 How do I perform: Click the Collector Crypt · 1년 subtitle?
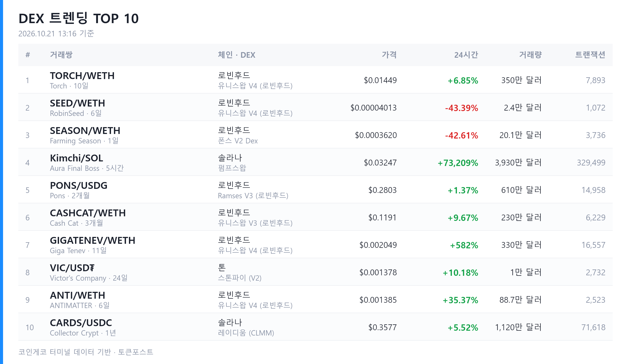point(83,333)
